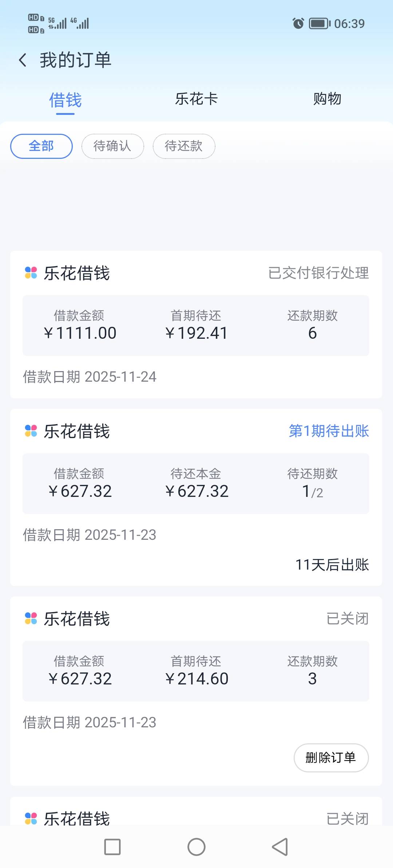Select the 全部 filter chip
Viewport: 393px width, 868px height.
pos(41,146)
